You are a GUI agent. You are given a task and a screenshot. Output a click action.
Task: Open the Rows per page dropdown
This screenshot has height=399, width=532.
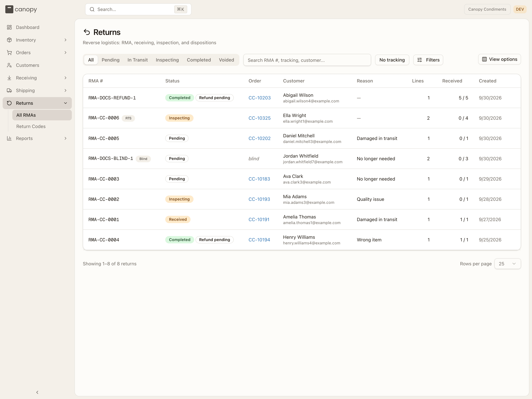(507, 264)
